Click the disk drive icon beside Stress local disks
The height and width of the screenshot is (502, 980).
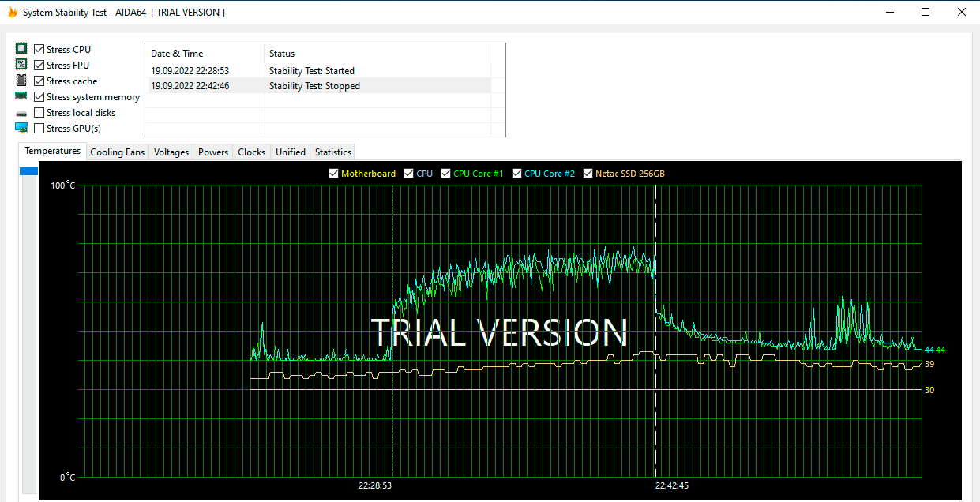click(21, 113)
